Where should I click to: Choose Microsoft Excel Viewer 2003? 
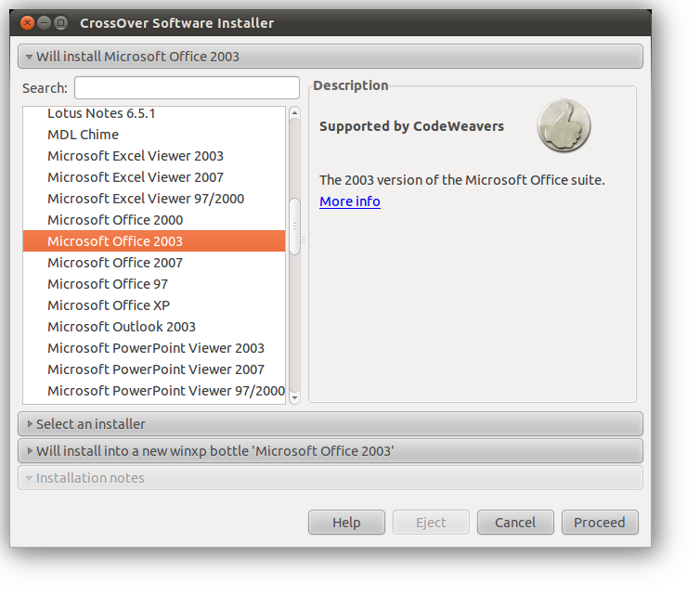[x=154, y=156]
